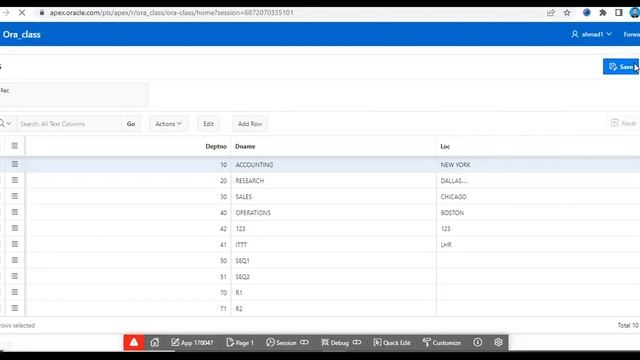Click the developer toolbar Home icon
The image size is (640, 360).
[155, 342]
